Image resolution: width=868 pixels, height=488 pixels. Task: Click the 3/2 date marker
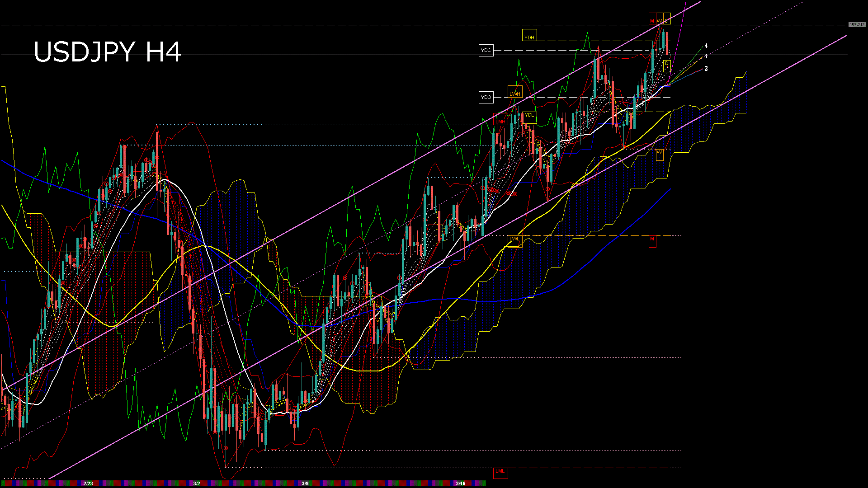click(197, 483)
